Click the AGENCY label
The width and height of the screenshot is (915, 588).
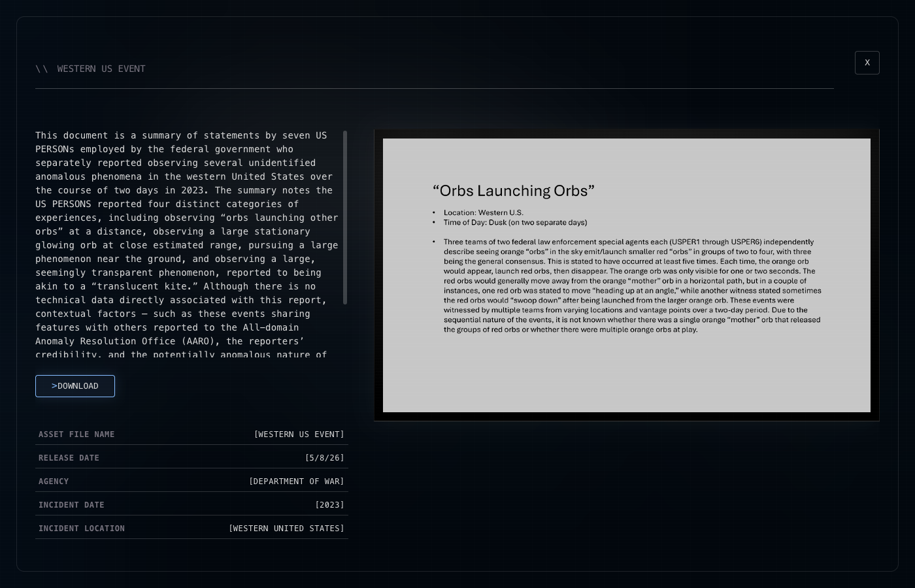pyautogui.click(x=54, y=482)
